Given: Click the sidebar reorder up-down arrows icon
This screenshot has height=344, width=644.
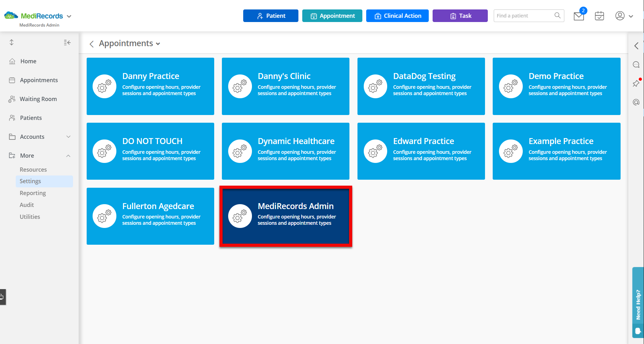Looking at the screenshot, I should 12,42.
